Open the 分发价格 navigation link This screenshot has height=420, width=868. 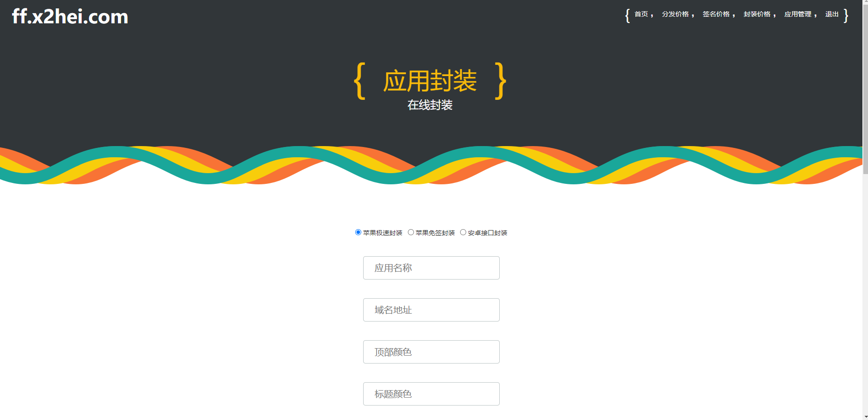tap(675, 14)
